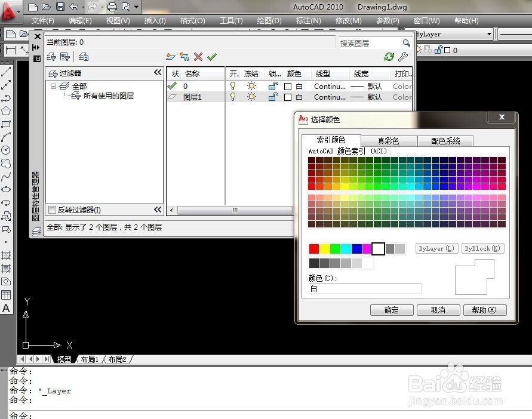532x419 pixels.
Task: Toggle the On lightbulb for 图层1
Action: [x=233, y=97]
